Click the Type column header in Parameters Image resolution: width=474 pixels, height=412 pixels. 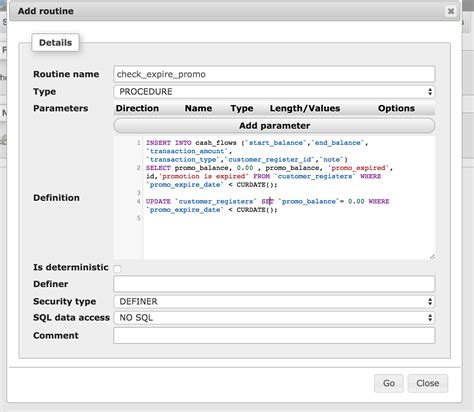[242, 108]
